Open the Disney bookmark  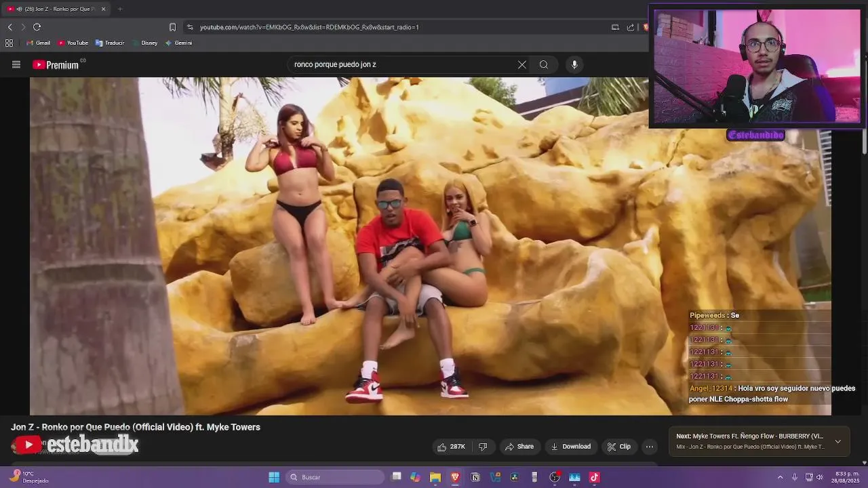144,43
